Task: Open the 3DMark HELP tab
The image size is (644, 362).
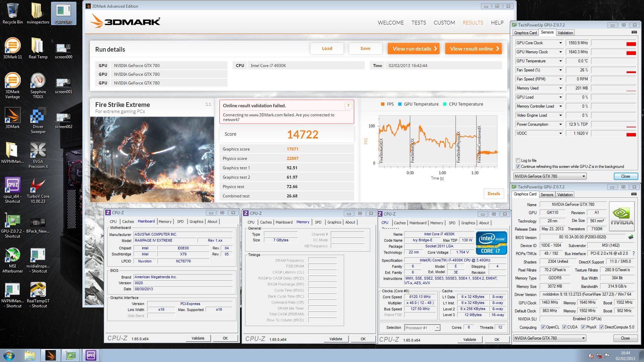Action: click(497, 23)
